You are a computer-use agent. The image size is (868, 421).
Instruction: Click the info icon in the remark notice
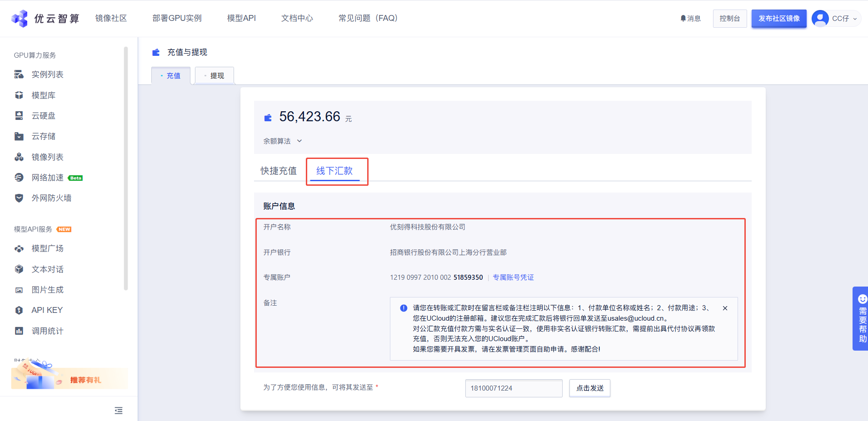point(404,308)
